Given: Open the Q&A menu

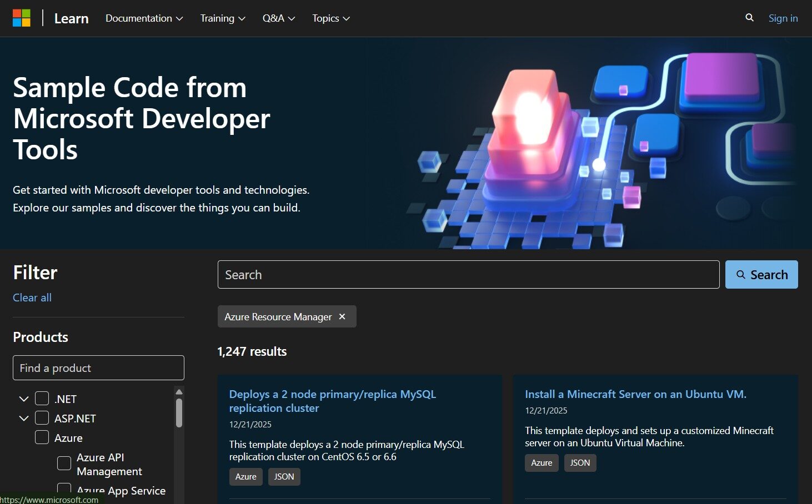Looking at the screenshot, I should pos(278,18).
